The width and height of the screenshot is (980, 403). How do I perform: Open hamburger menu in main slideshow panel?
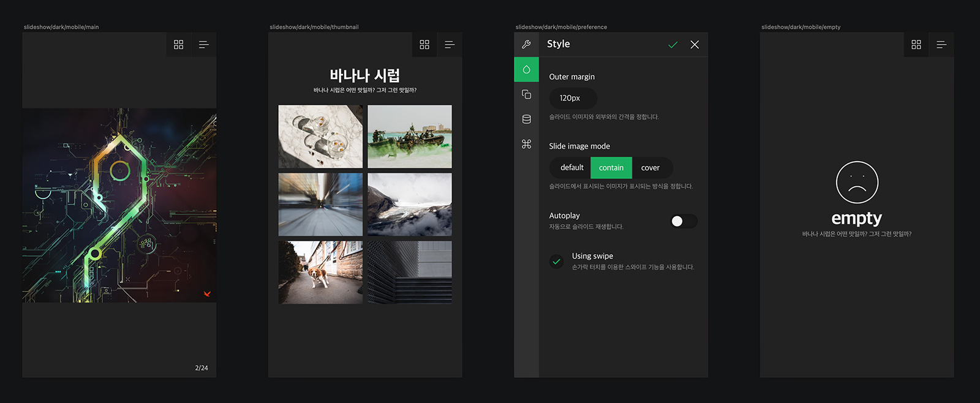point(204,45)
